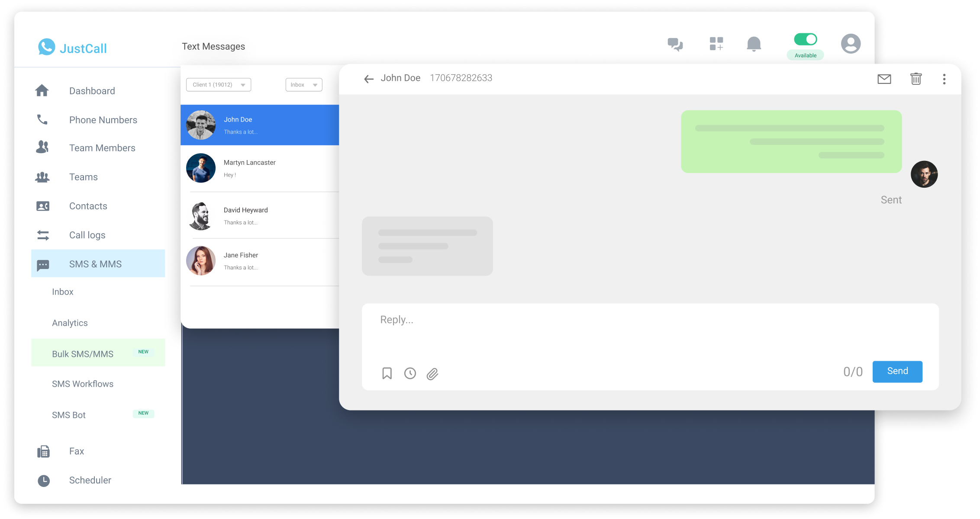980x519 pixels.
Task: Select the Bulk SMS/MMS menu item
Action: click(x=82, y=353)
